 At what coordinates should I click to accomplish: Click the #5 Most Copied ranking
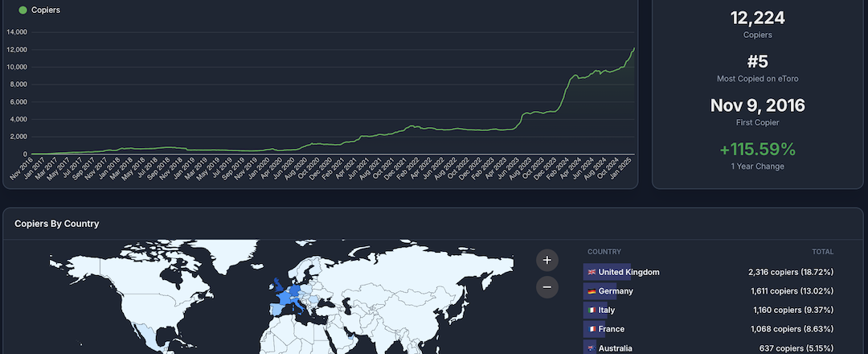757,63
